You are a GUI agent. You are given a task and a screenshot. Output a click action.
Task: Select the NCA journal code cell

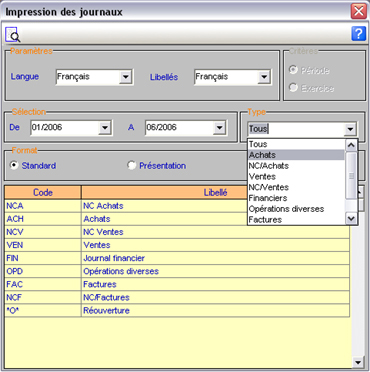click(x=43, y=206)
